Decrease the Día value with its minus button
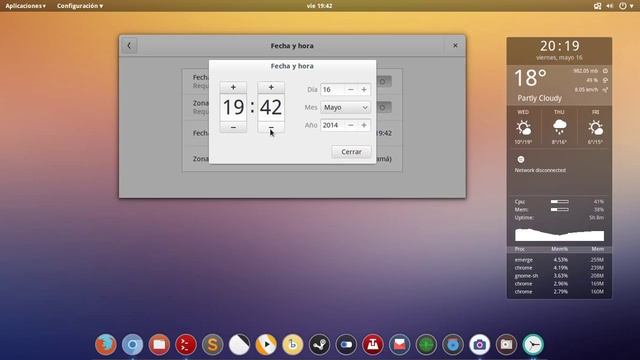The height and width of the screenshot is (360, 640). tap(351, 89)
